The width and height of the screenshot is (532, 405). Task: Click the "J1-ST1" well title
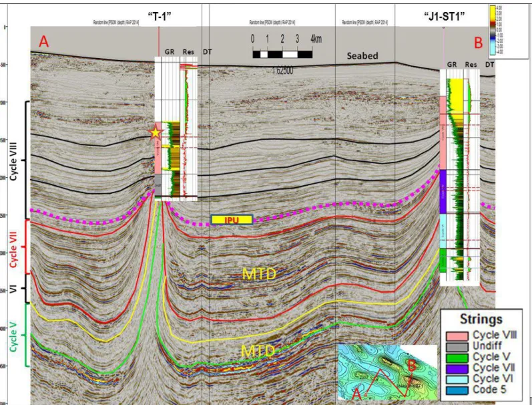click(x=444, y=16)
